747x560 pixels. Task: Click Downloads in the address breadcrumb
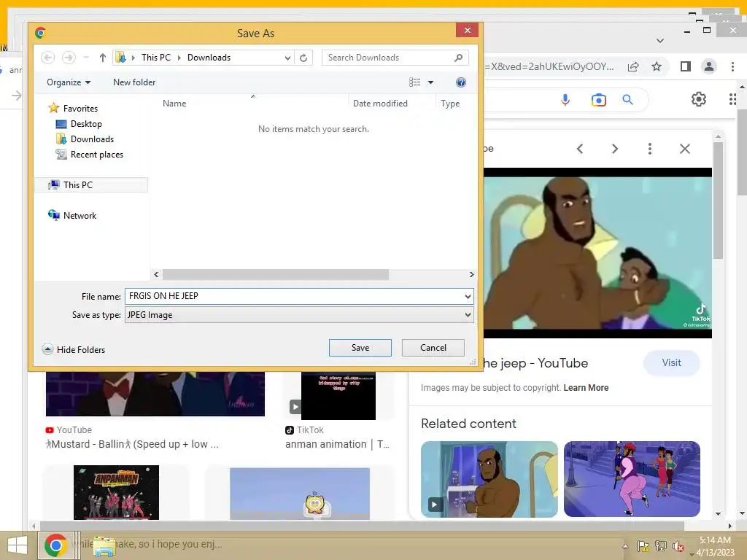(209, 58)
